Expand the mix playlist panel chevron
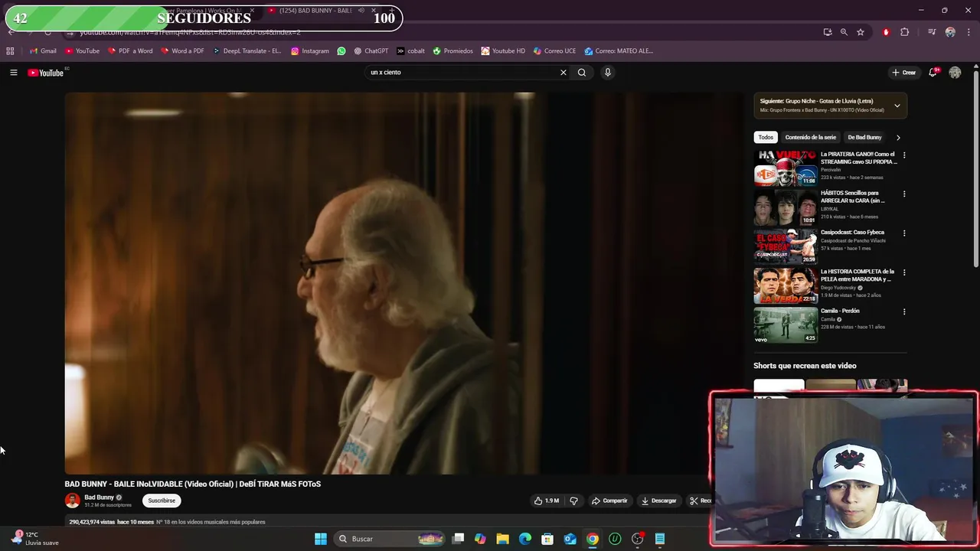 [x=897, y=106]
